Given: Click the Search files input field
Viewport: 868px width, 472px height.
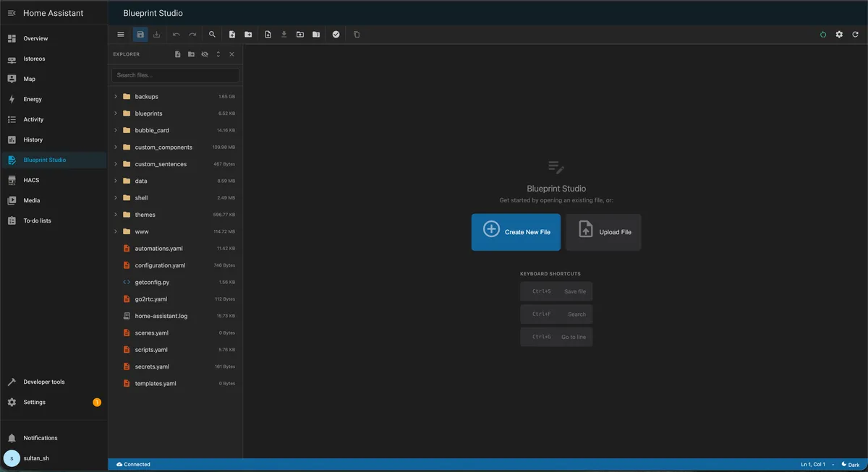Looking at the screenshot, I should [175, 75].
